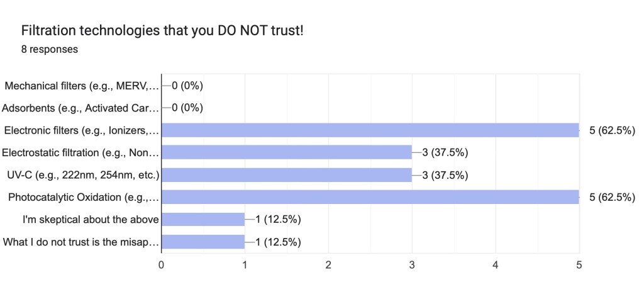644x306 pixels.
Task: Click the Adsorbents category label
Action: coord(82,108)
